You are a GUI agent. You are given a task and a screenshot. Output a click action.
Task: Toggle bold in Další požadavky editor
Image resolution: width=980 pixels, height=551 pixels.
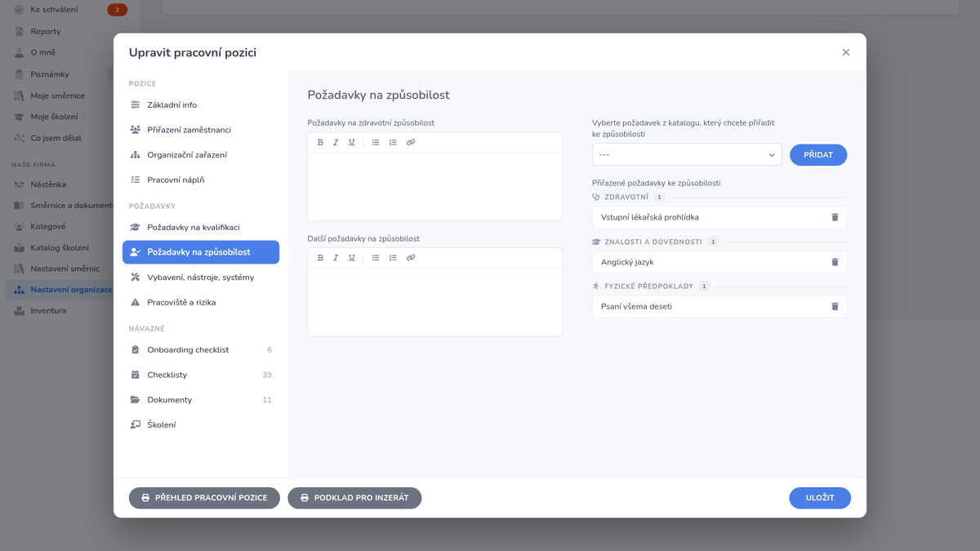320,258
